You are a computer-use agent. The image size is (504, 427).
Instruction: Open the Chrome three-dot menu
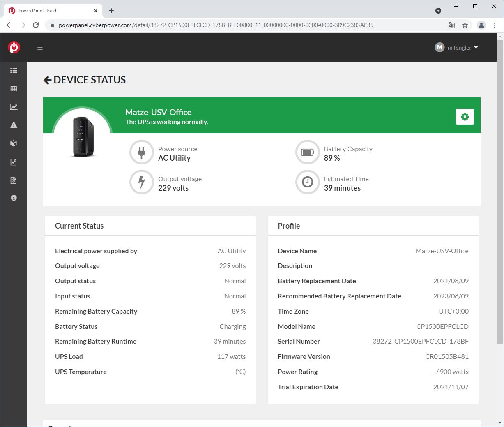pyautogui.click(x=494, y=25)
